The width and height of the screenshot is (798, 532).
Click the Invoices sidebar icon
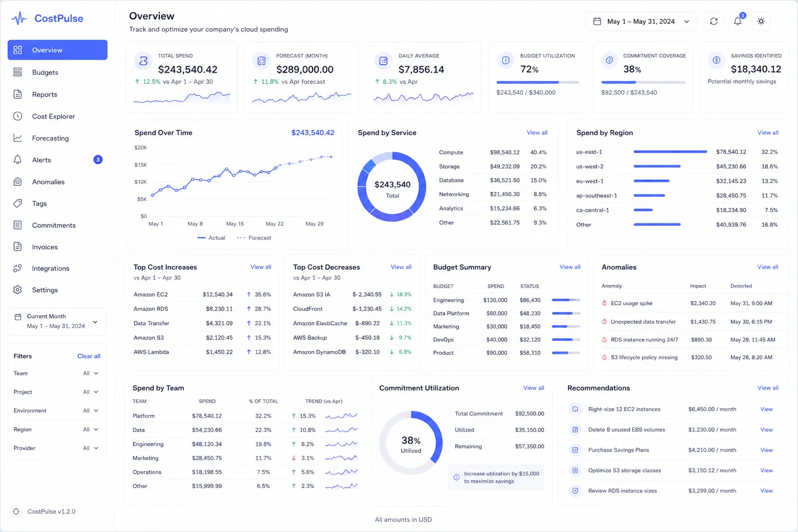coord(18,247)
